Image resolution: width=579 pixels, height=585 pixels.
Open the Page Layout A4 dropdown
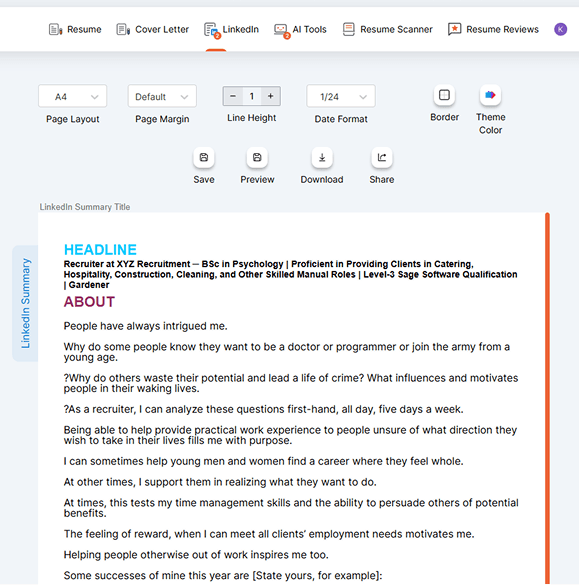72,96
